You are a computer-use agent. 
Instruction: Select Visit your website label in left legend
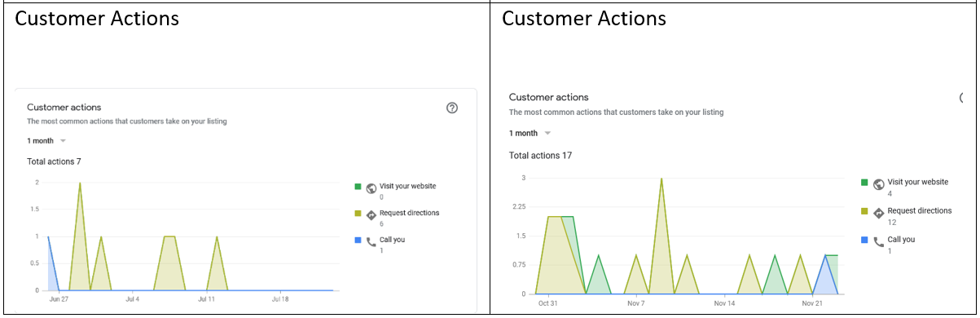407,186
